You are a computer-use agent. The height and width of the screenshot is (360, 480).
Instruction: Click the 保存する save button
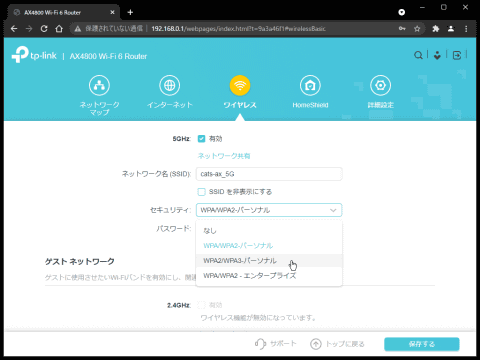(x=422, y=344)
